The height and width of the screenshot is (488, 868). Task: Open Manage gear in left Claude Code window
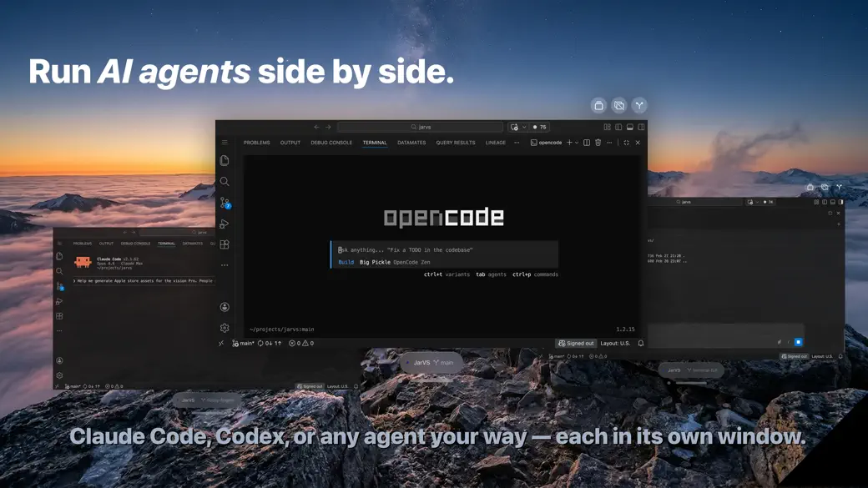pyautogui.click(x=59, y=375)
